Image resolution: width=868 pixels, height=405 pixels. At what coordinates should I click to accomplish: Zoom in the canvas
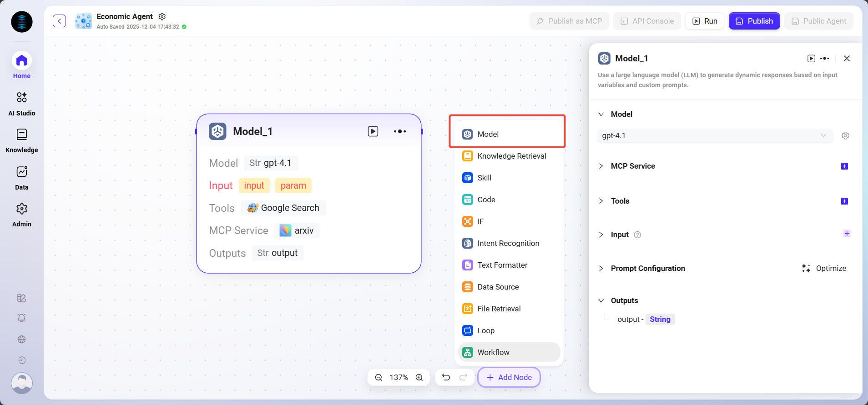419,377
